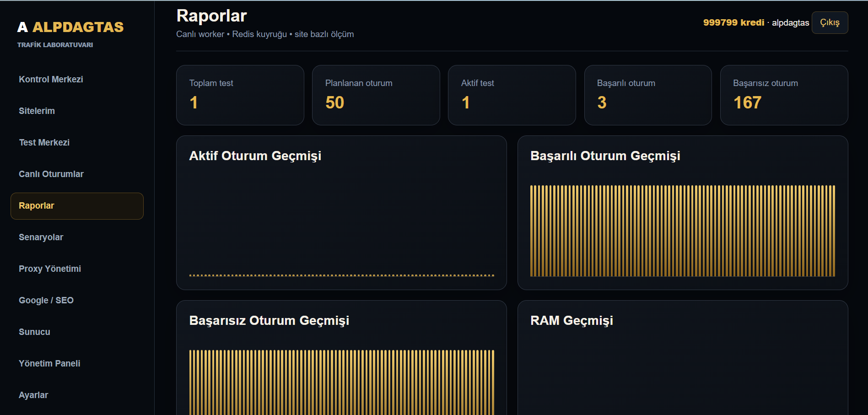Click the Başarısız oturum value 167

[x=748, y=102]
